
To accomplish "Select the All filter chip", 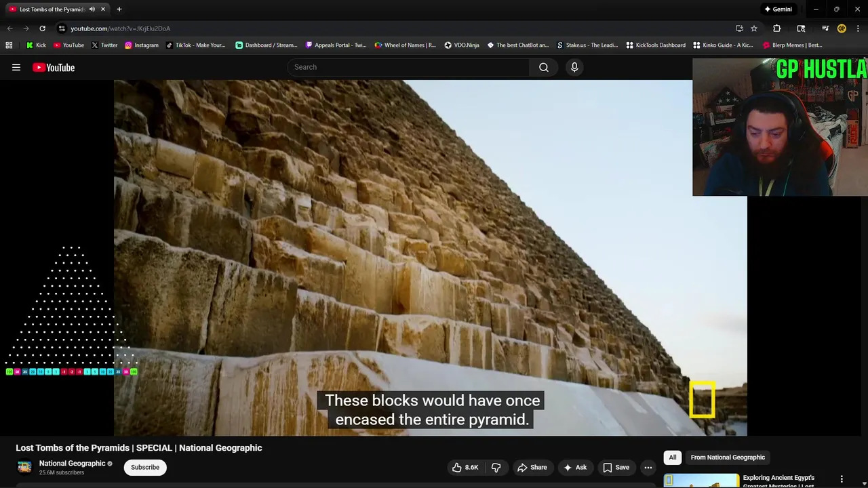I will click(x=673, y=457).
